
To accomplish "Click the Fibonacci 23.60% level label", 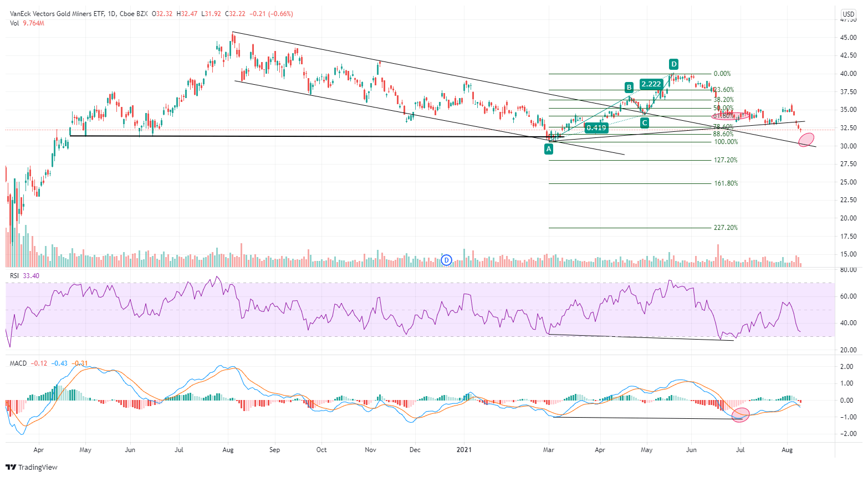I will pyautogui.click(x=724, y=90).
